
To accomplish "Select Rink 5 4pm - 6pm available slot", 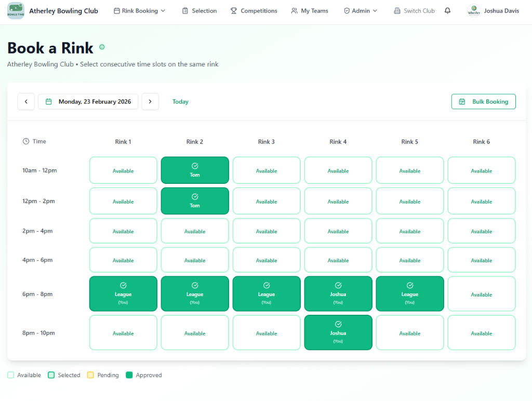I will coord(410,260).
